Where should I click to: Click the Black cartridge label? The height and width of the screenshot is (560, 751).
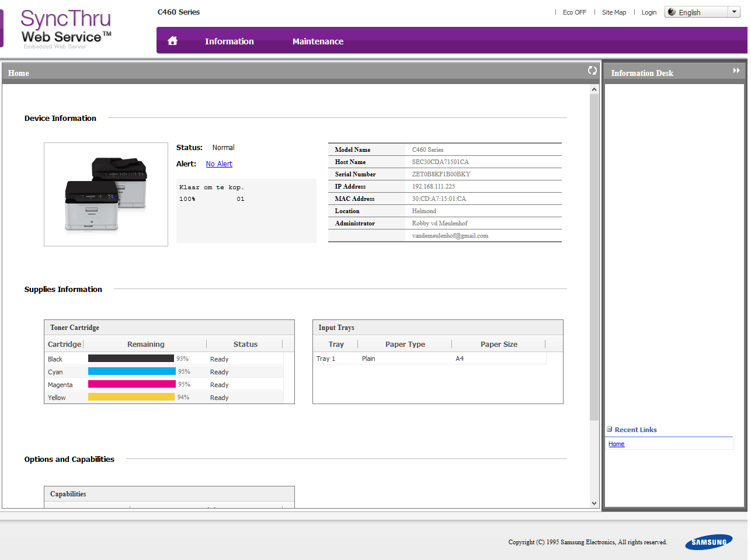(x=55, y=359)
